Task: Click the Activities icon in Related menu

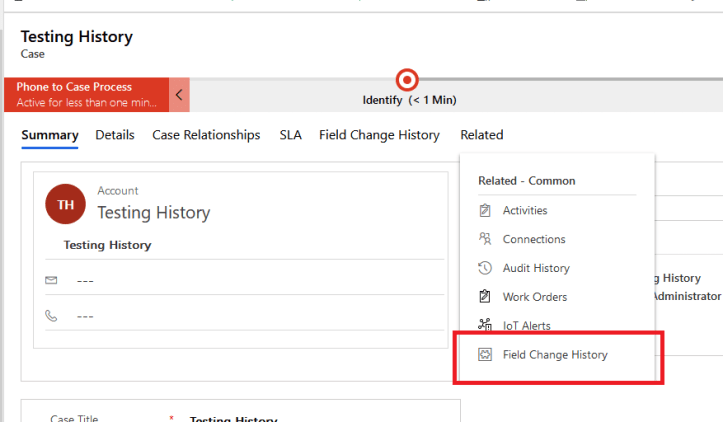Action: pyautogui.click(x=485, y=211)
